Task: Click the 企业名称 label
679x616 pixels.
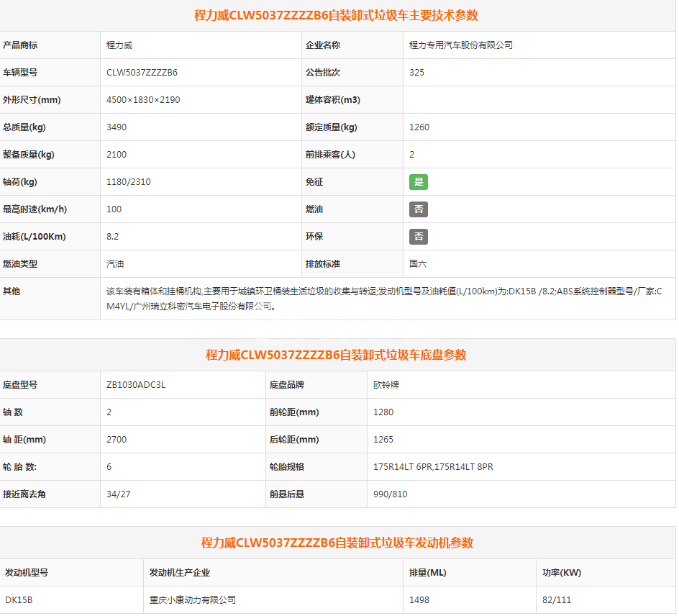Action: [323, 45]
